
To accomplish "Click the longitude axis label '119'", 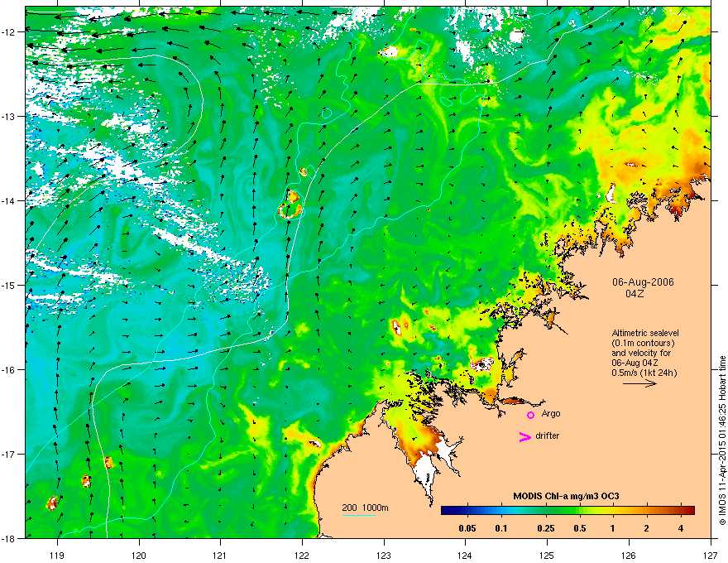I will pyautogui.click(x=57, y=555).
